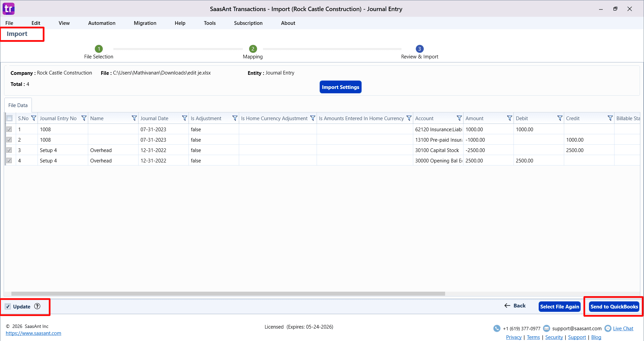644x341 pixels.
Task: Select the 30000 Opening Bal account cell
Action: (438, 160)
